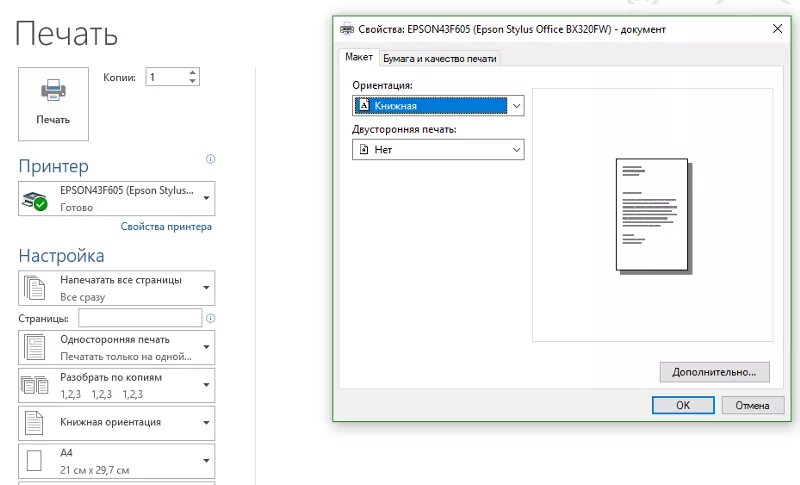The image size is (800, 485).
Task: Click the Печать page heading
Action: pyautogui.click(x=66, y=34)
